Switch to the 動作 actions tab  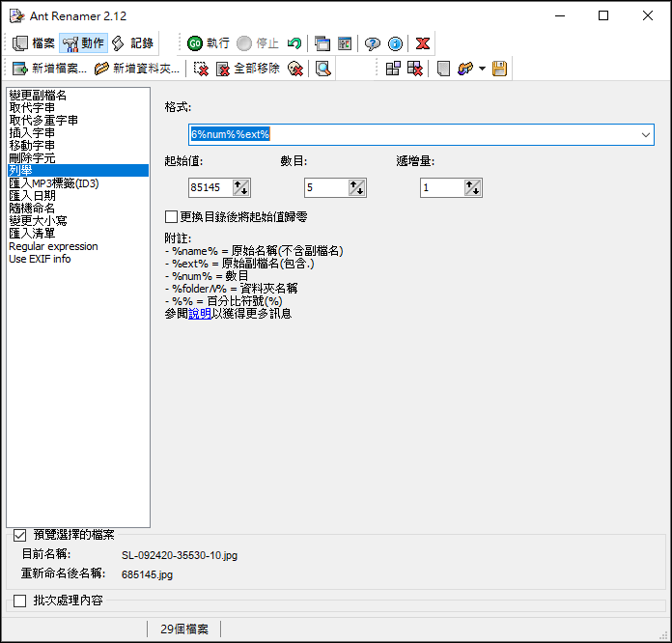coord(83,43)
